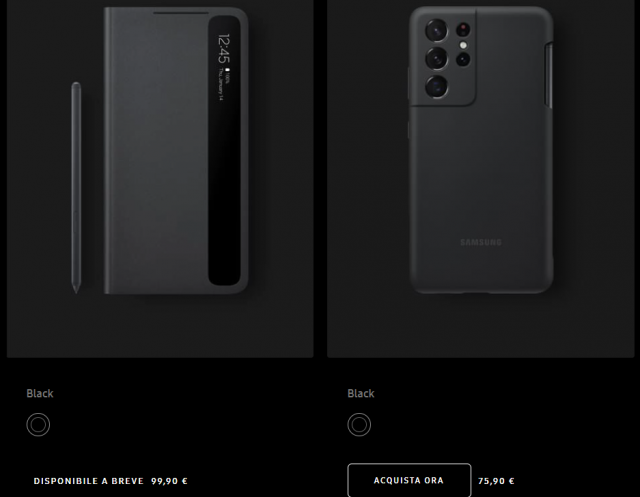Click the SAMSUNG logo on the case
Viewport: 640px width, 497px height.
tap(481, 242)
